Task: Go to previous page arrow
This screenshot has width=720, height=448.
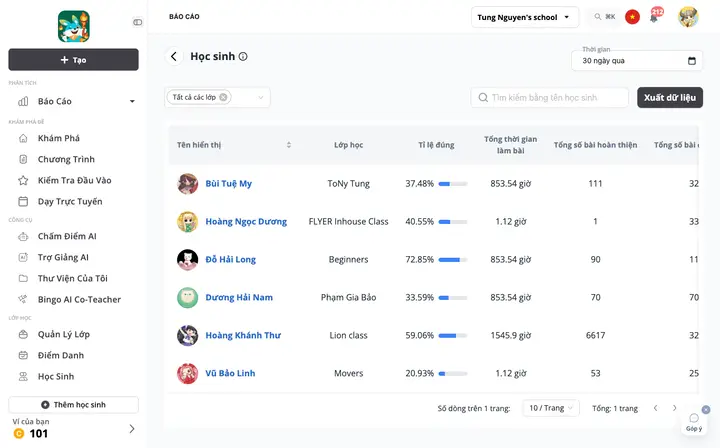Action: tap(655, 408)
